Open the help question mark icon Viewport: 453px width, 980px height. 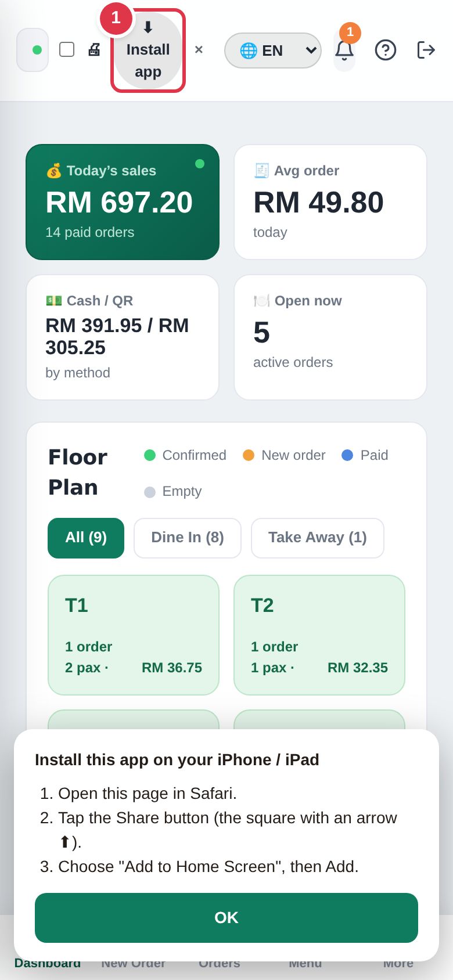(386, 50)
